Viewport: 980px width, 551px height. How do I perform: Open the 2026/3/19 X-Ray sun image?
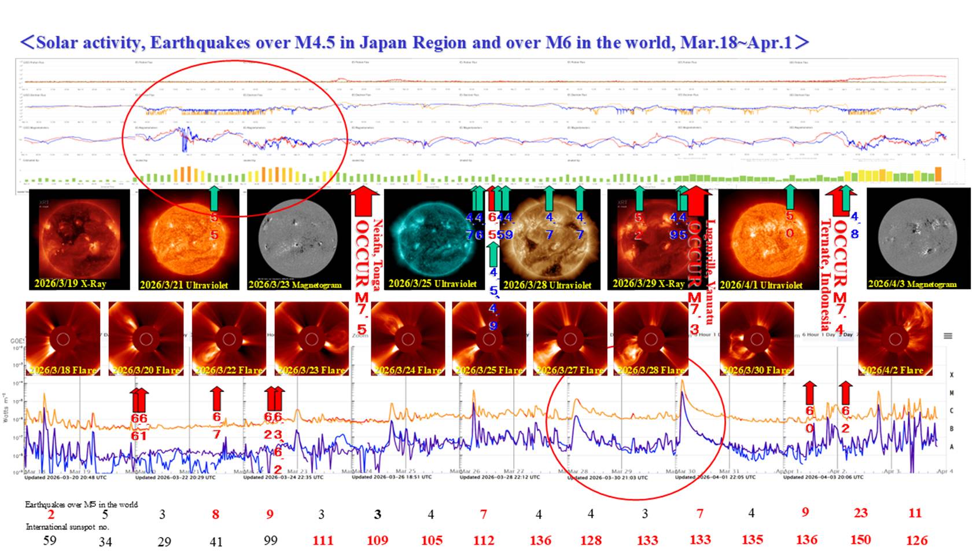pos(79,239)
